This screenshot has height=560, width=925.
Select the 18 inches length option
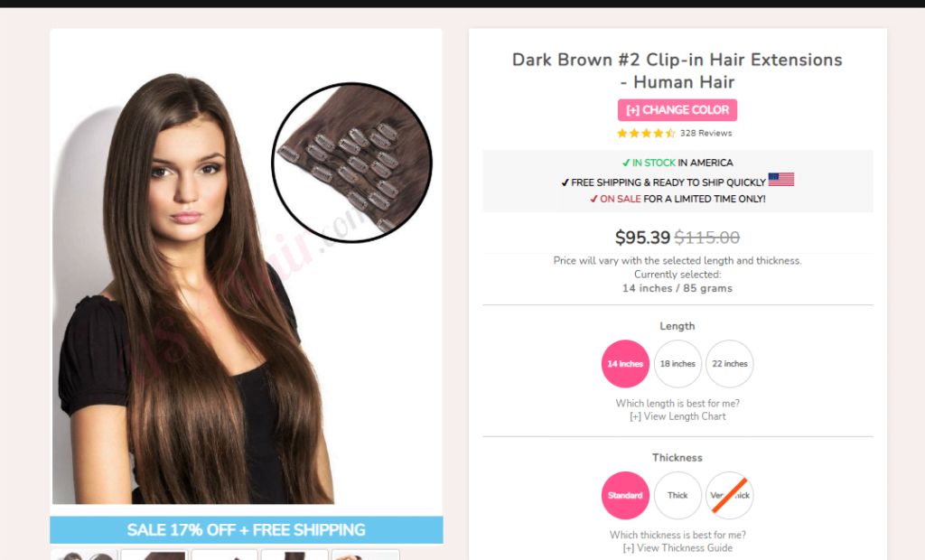677,363
